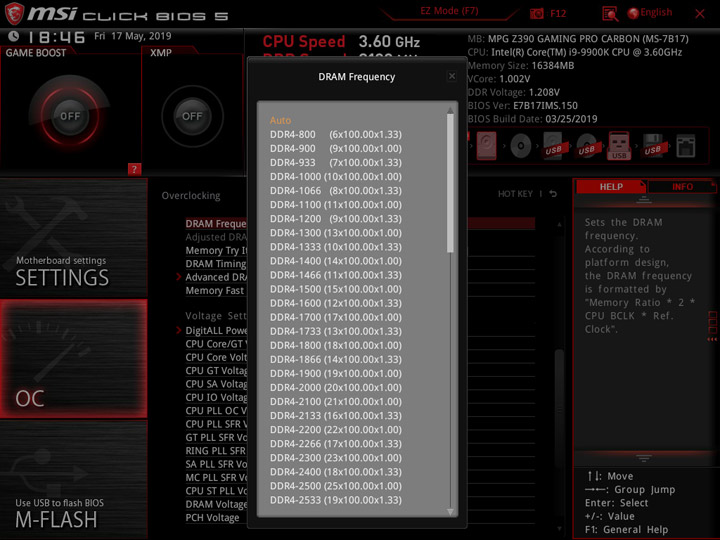720x540 pixels.
Task: Close the DRAM Frequency popup
Action: (x=452, y=76)
